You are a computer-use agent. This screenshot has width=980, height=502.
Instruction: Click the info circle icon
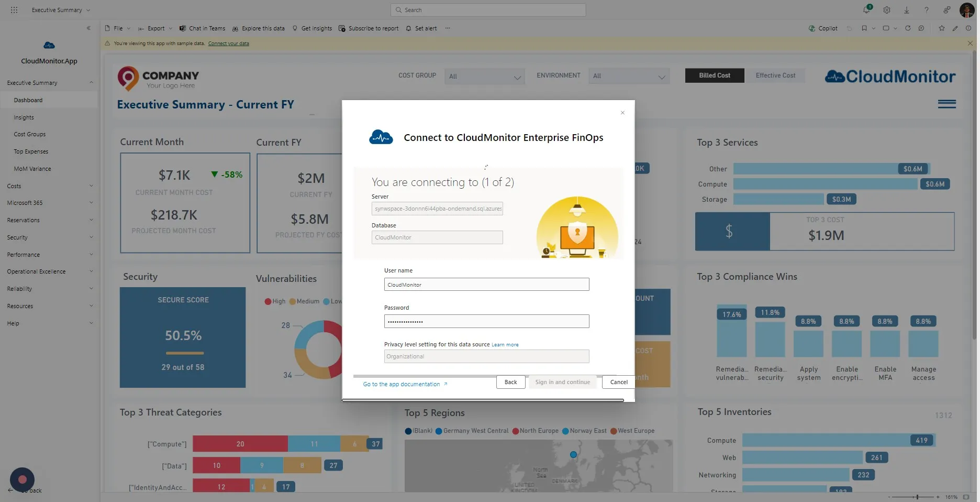pyautogui.click(x=968, y=28)
